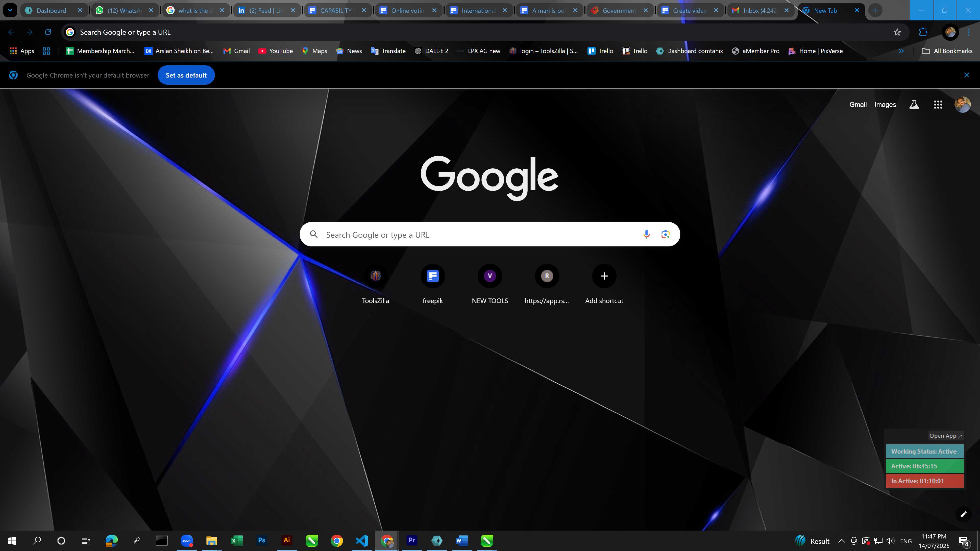Switch to the LinkedIn Feed tab
This screenshot has height=551, width=980.
[266, 10]
